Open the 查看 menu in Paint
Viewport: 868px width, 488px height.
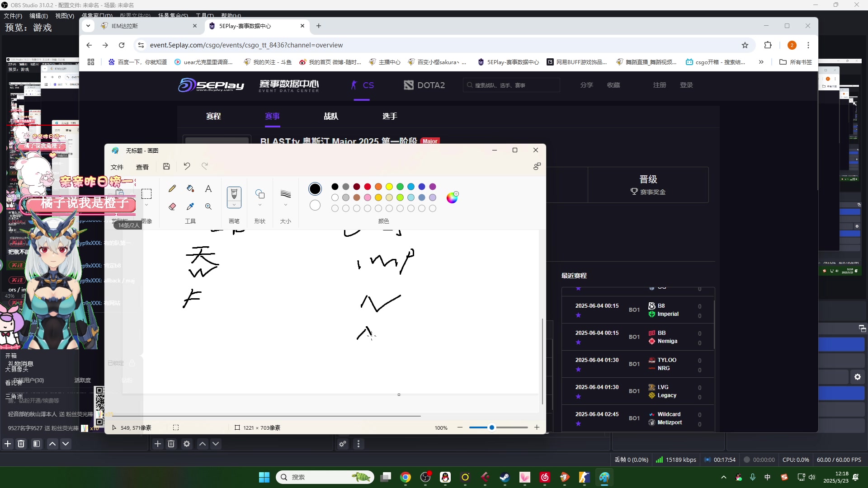(x=142, y=167)
